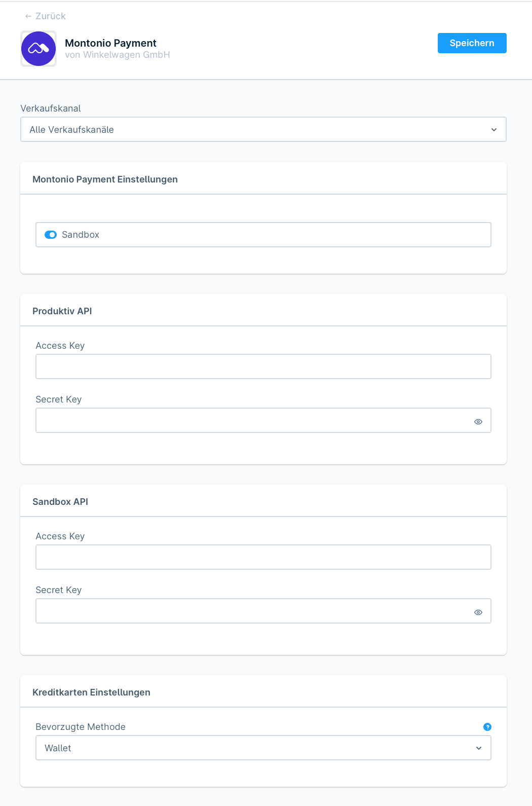Viewport: 532px width, 806px height.
Task: Click the back arrow icon beside Zurück
Action: pyautogui.click(x=28, y=16)
